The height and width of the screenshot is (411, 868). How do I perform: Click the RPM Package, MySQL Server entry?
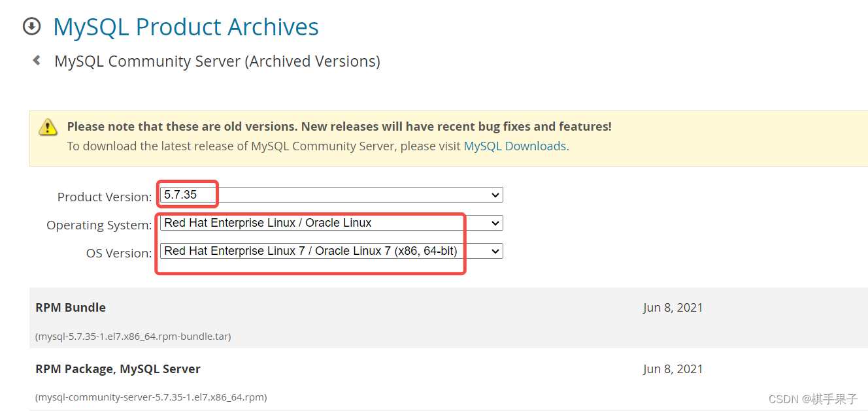pyautogui.click(x=118, y=369)
